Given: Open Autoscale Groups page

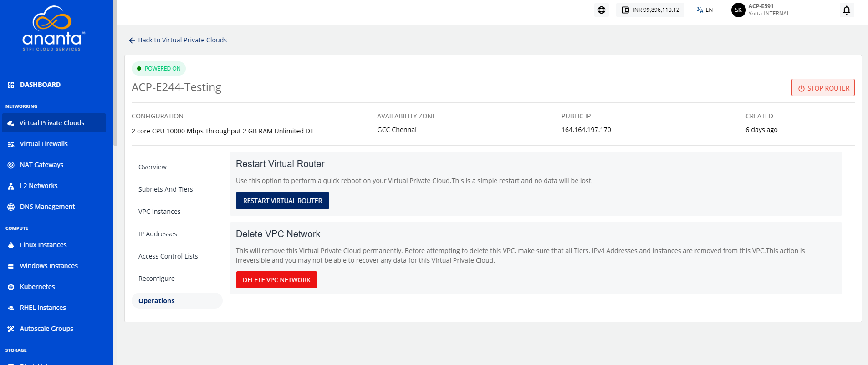Looking at the screenshot, I should pyautogui.click(x=46, y=329).
